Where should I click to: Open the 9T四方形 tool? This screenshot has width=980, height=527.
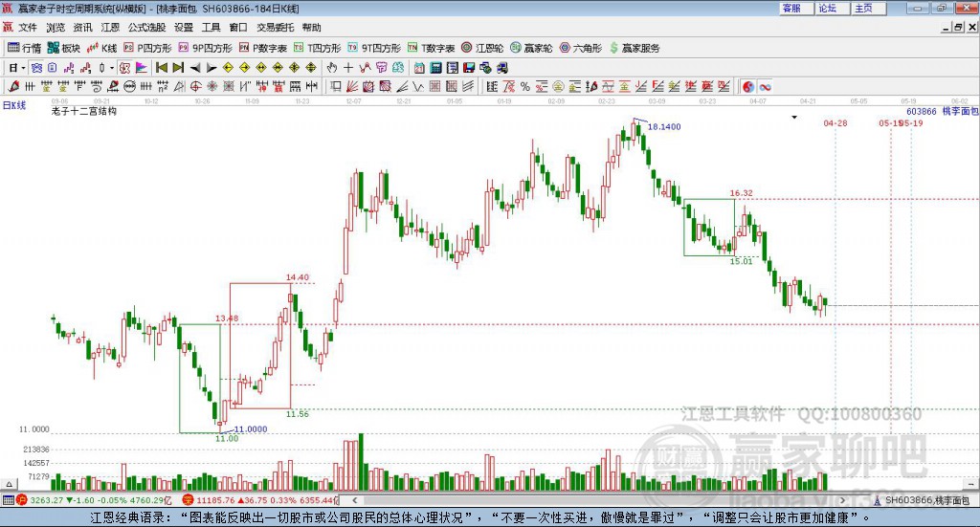pyautogui.click(x=374, y=48)
